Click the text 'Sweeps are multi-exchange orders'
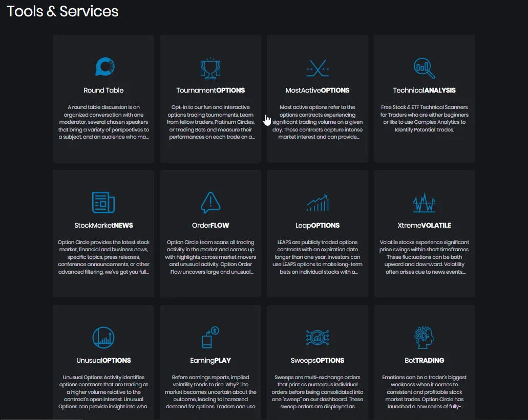 318,378
